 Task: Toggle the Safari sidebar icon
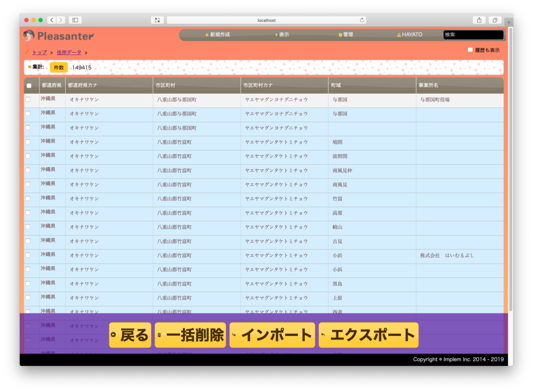point(75,20)
